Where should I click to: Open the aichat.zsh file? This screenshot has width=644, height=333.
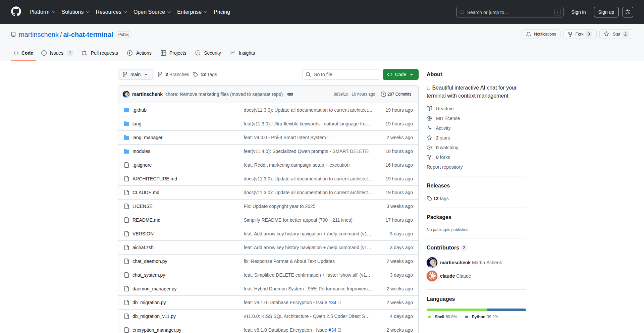143,247
